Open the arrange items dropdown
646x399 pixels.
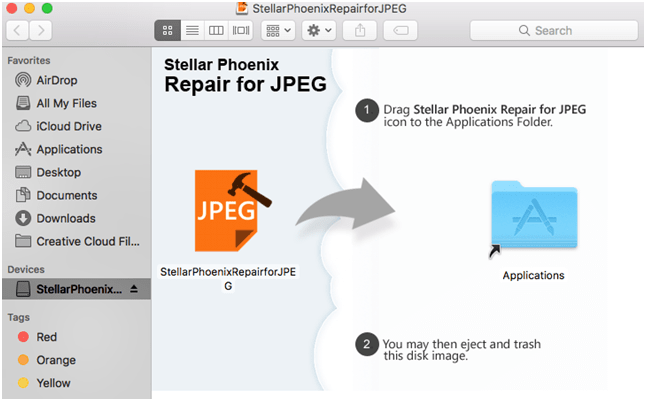(278, 31)
